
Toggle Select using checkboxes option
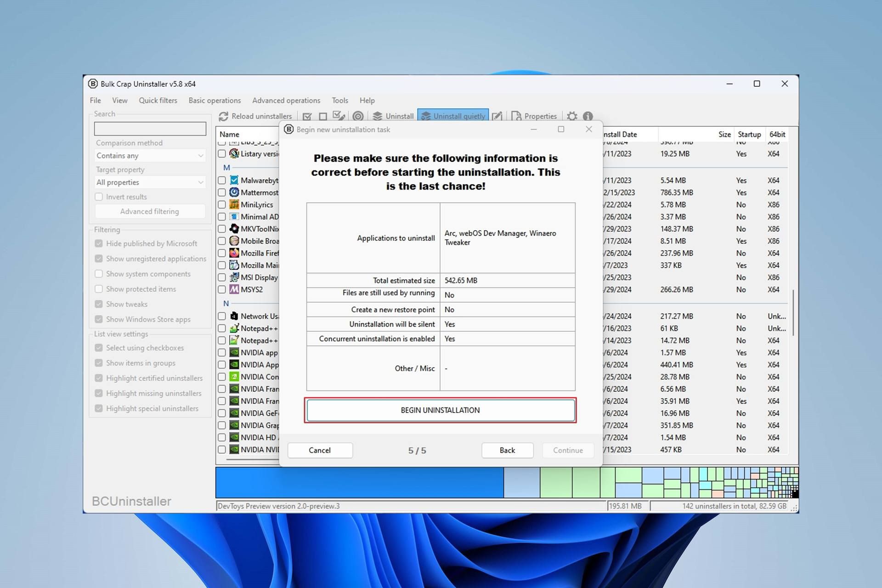[x=99, y=348]
